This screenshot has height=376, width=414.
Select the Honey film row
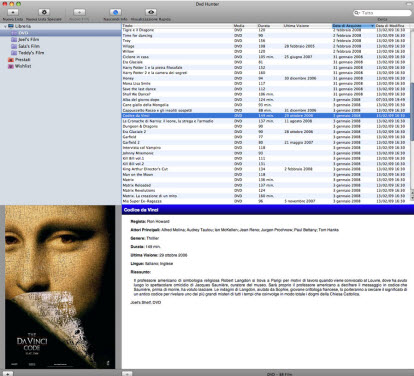point(266,78)
